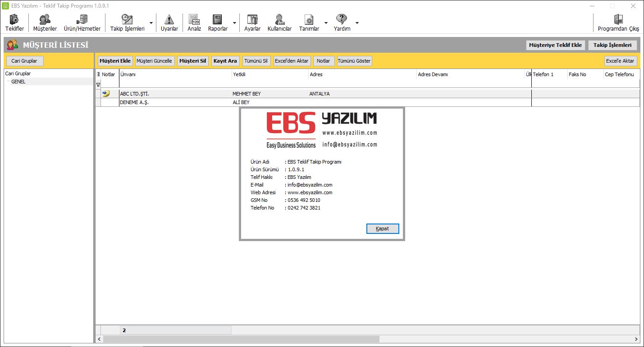Expand the Tanımlar dropdown arrow
This screenshot has width=644, height=347.
pos(326,23)
